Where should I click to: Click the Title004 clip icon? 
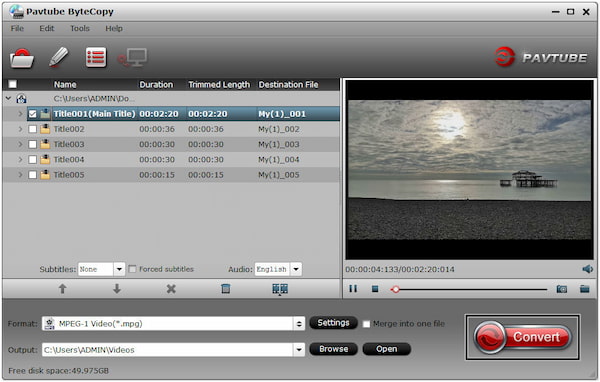tap(45, 160)
